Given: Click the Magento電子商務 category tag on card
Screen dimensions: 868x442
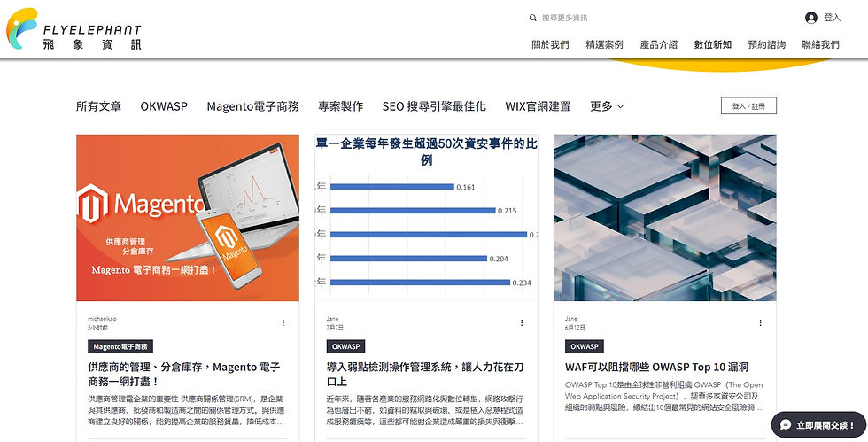Looking at the screenshot, I should pos(120,346).
